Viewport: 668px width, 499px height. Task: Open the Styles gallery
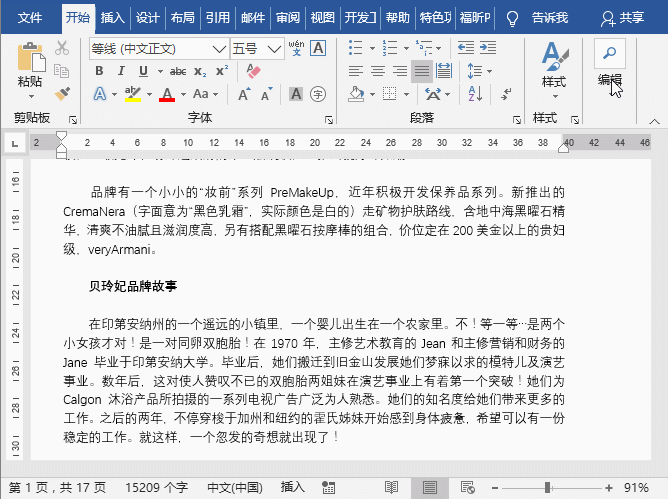(x=554, y=68)
